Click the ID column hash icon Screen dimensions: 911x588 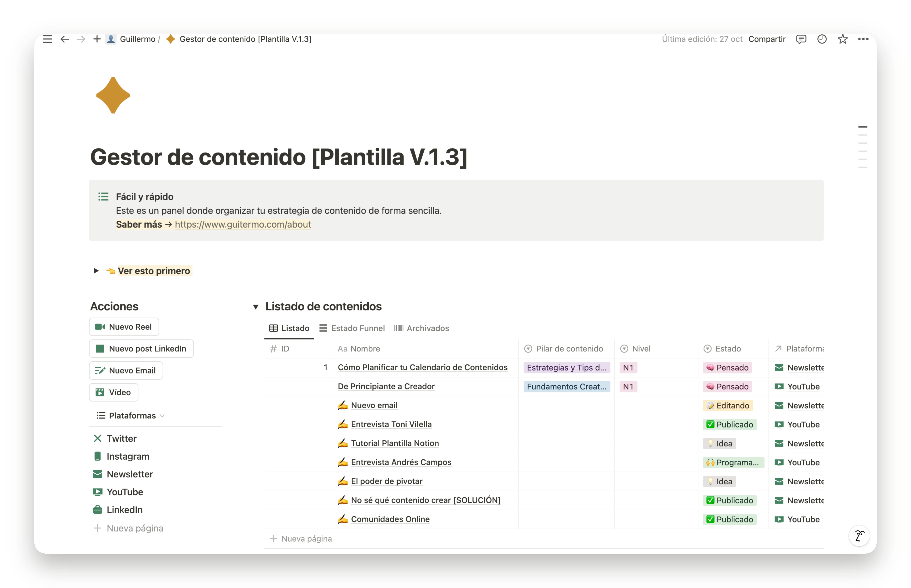[273, 349]
